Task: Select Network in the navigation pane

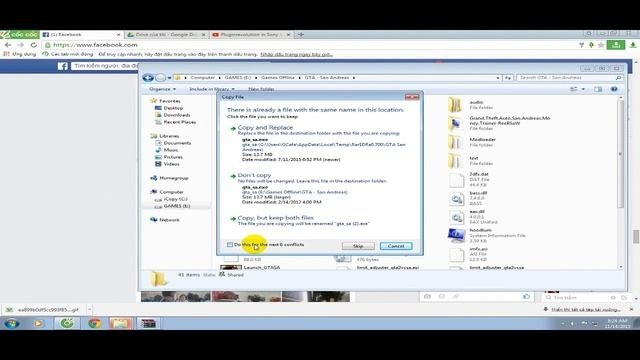Action: (169, 220)
